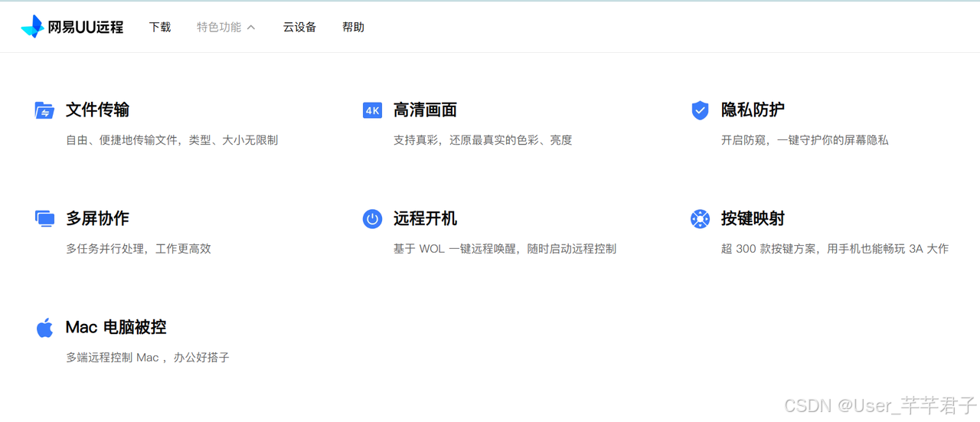Click the NetEase UU Remote logo icon
The width and height of the screenshot is (980, 422).
32,27
